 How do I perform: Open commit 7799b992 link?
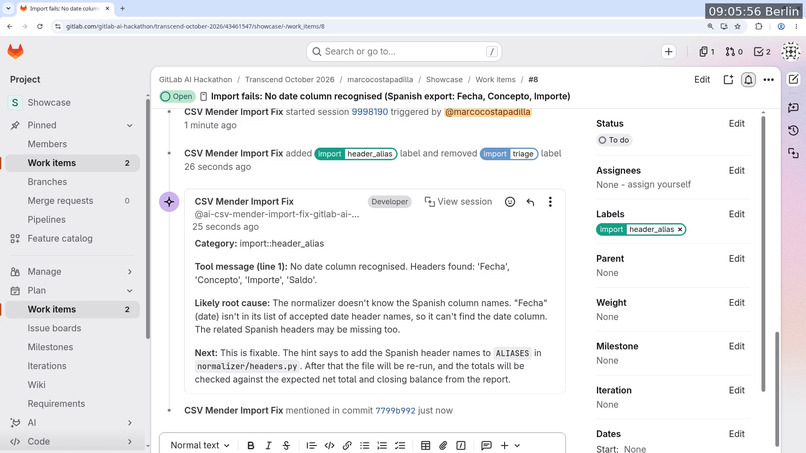pos(395,410)
